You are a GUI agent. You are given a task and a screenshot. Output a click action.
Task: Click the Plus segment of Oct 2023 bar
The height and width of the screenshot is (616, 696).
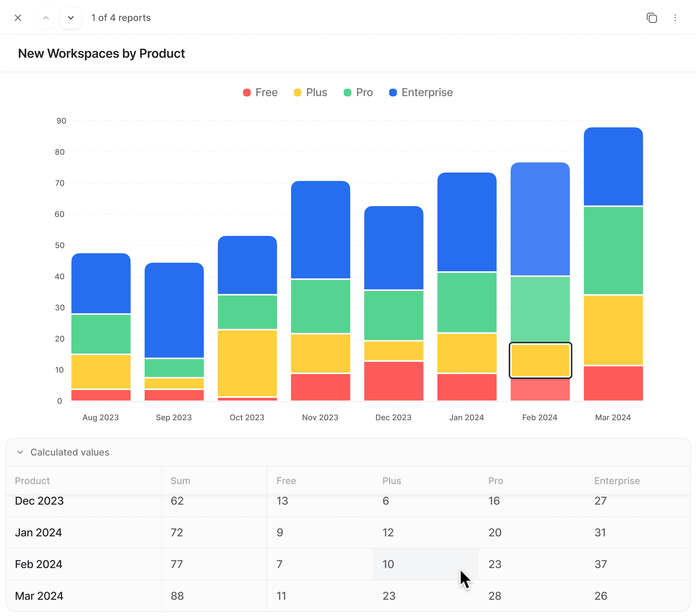247,363
